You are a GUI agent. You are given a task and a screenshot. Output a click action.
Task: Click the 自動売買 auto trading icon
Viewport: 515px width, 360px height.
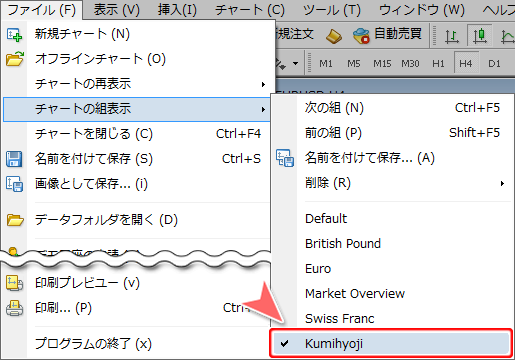pos(361,36)
